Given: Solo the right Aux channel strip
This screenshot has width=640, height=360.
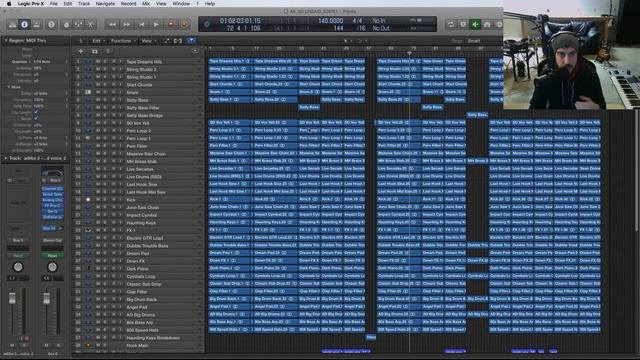Looking at the screenshot, I should click(x=58, y=345).
